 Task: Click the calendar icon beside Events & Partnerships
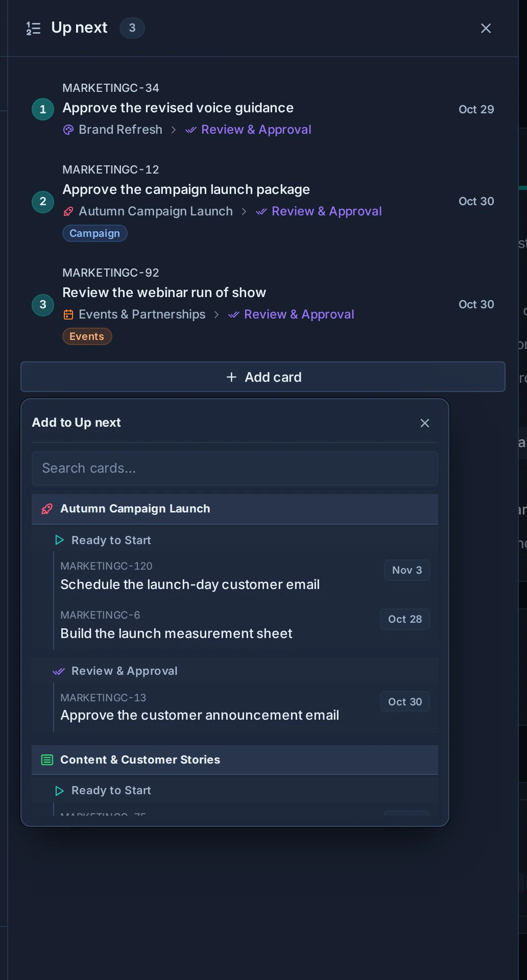[x=68, y=315]
